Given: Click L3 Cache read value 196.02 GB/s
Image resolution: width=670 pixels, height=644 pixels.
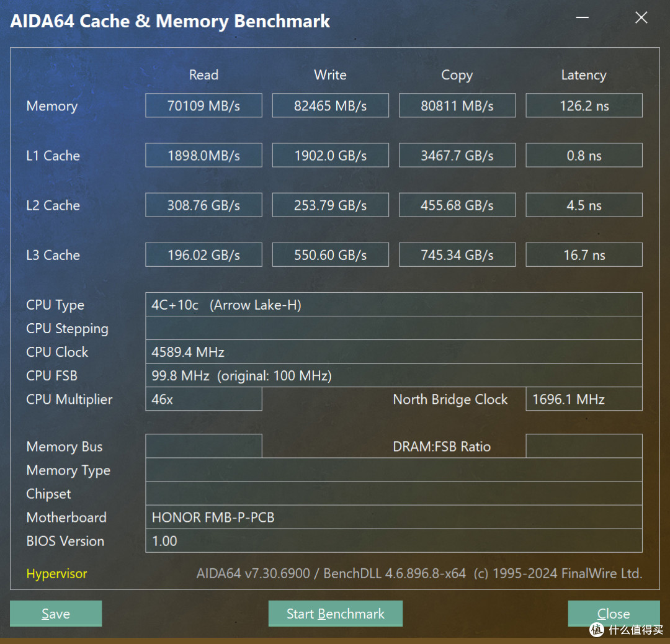Looking at the screenshot, I should click(x=203, y=255).
